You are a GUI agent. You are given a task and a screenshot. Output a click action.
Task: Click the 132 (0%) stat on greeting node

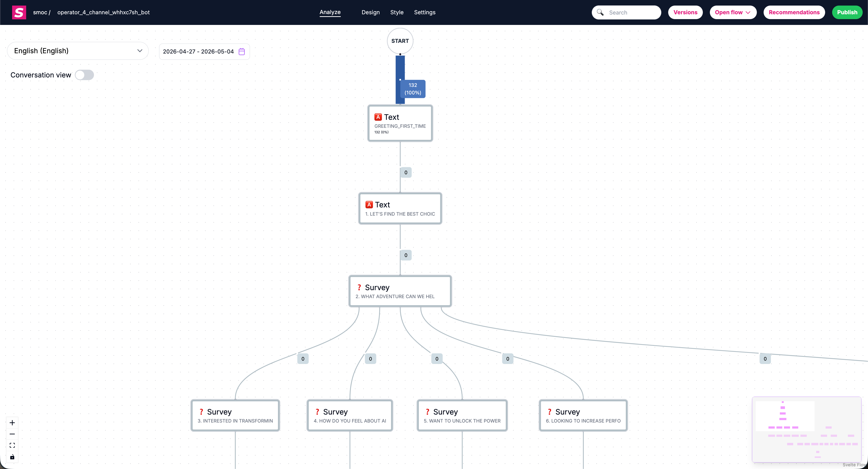[x=381, y=132]
